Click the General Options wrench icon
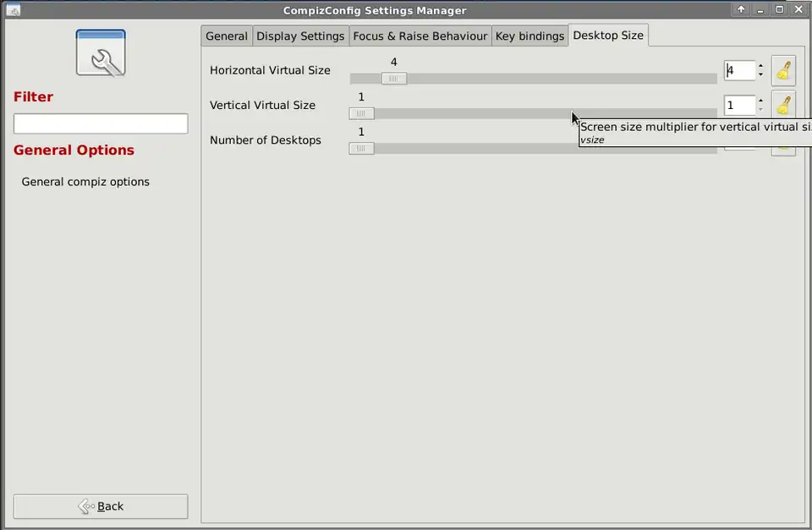The image size is (812, 530). click(x=101, y=53)
